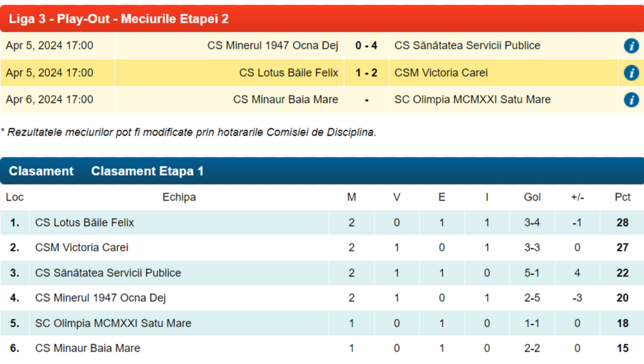Image resolution: width=644 pixels, height=364 pixels.
Task: Click CSM Victoria Carei in fixtures
Action: pyautogui.click(x=441, y=73)
